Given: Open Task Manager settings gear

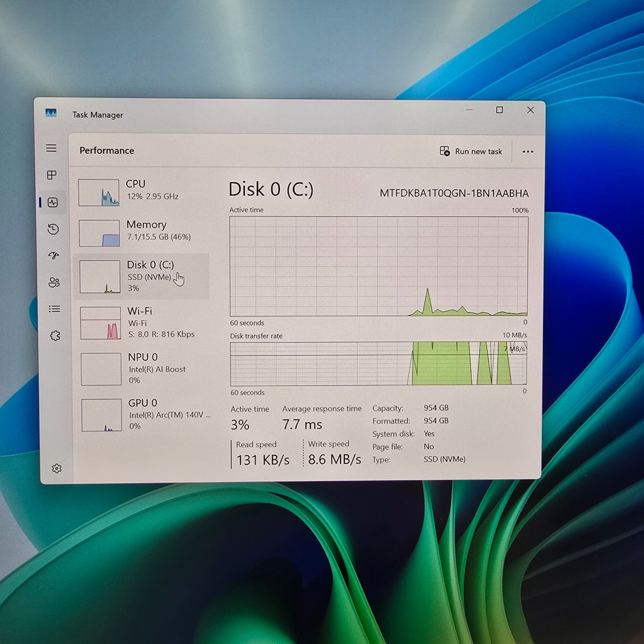Looking at the screenshot, I should tap(57, 468).
